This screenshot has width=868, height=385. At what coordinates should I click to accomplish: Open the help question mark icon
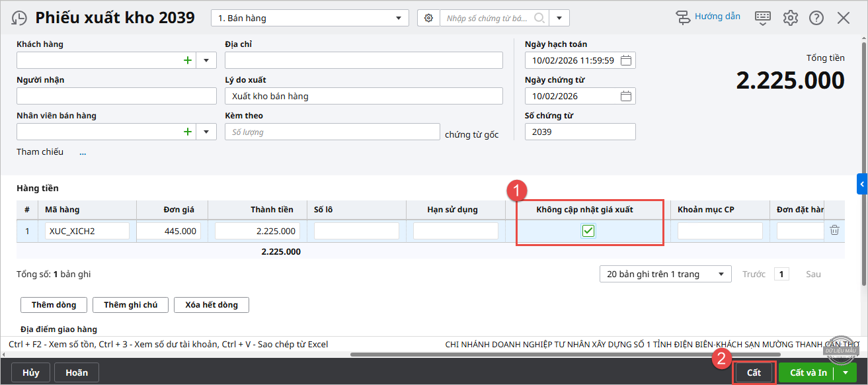coord(816,18)
